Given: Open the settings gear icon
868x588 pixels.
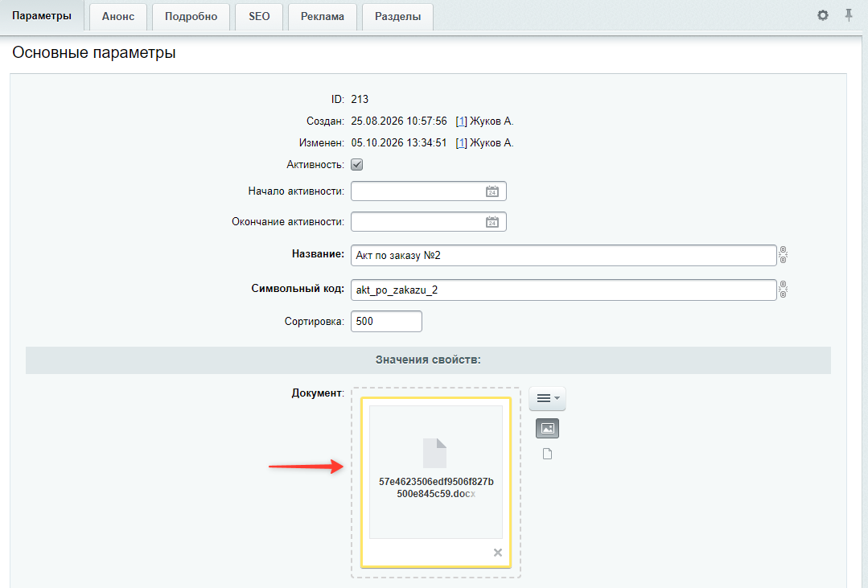Looking at the screenshot, I should (823, 15).
